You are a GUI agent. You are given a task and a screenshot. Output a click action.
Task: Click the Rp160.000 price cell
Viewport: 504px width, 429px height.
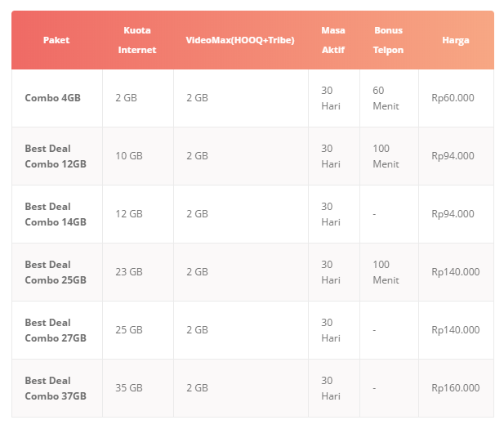pos(455,388)
